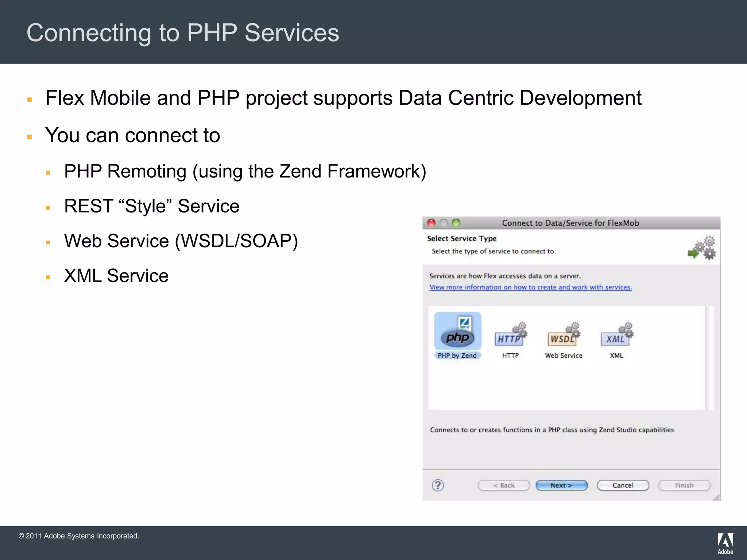747x560 pixels.
Task: Close the dialog with red button
Action: pyautogui.click(x=431, y=223)
